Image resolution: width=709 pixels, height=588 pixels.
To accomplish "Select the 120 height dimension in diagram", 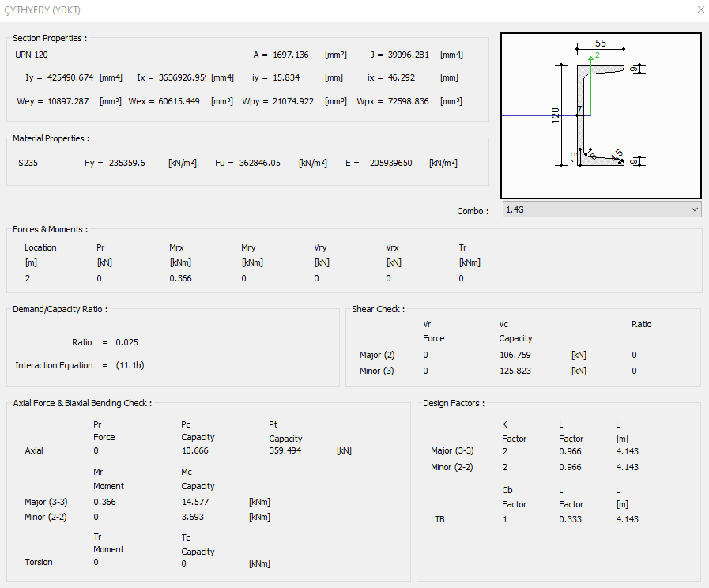I will (556, 115).
